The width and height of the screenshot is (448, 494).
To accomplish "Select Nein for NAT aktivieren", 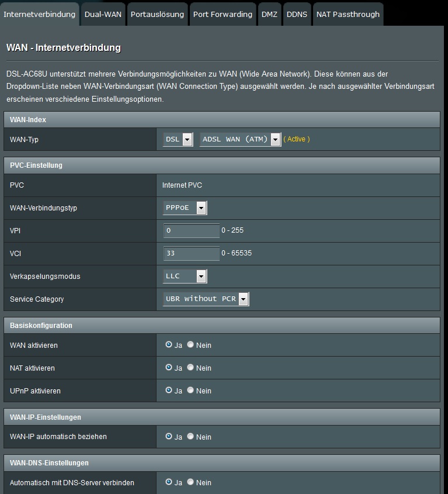I will pyautogui.click(x=190, y=367).
